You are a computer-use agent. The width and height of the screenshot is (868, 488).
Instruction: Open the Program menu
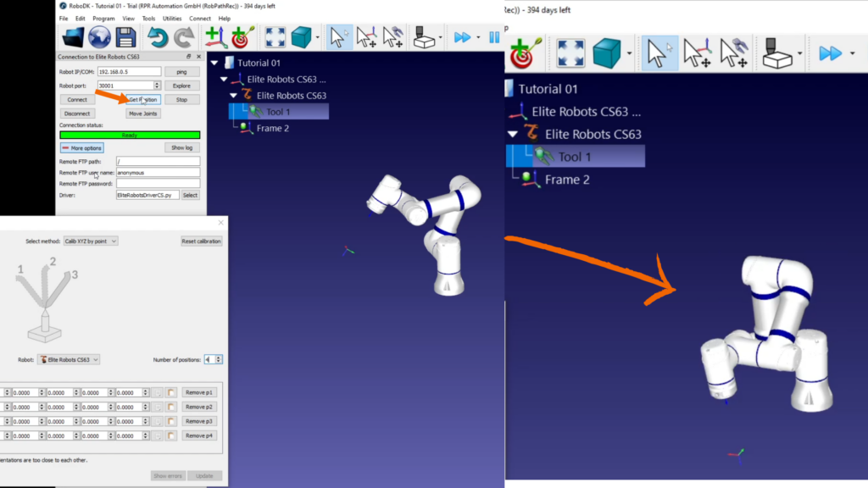coord(103,19)
